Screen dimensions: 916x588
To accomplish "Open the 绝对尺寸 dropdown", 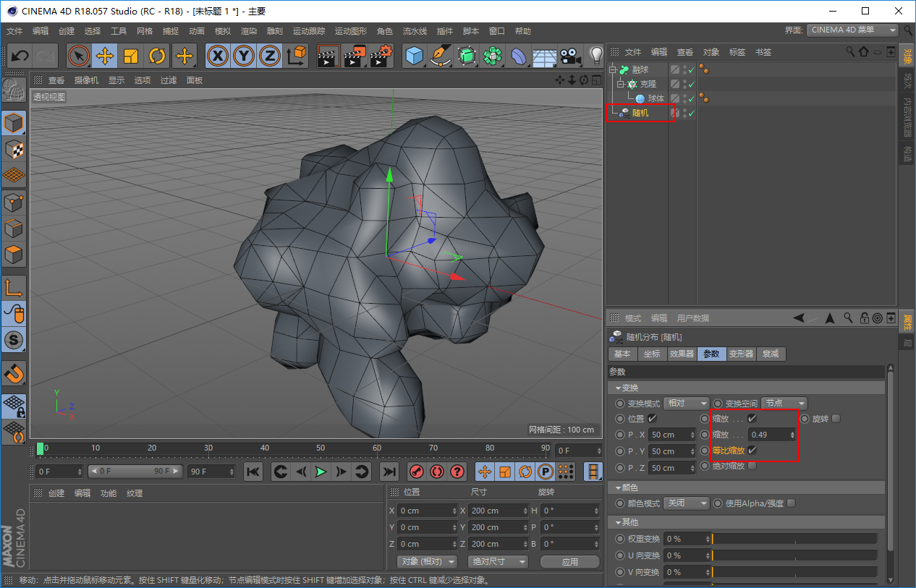I will click(x=498, y=561).
